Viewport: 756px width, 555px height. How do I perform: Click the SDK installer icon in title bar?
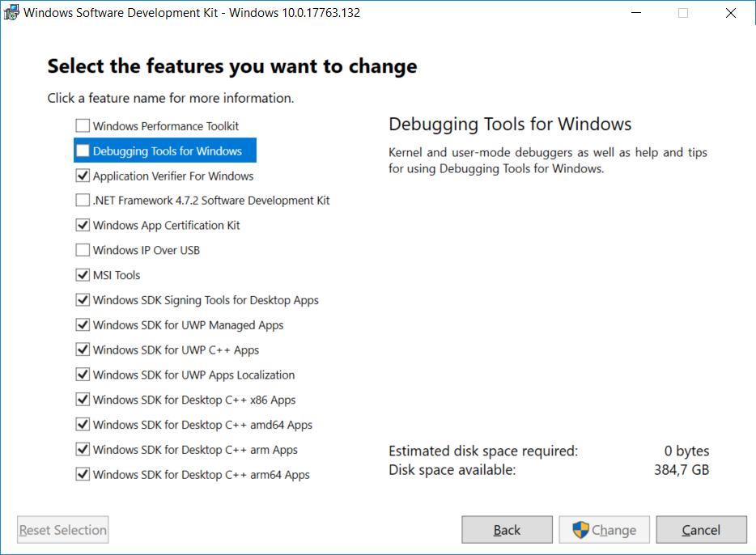(11, 12)
